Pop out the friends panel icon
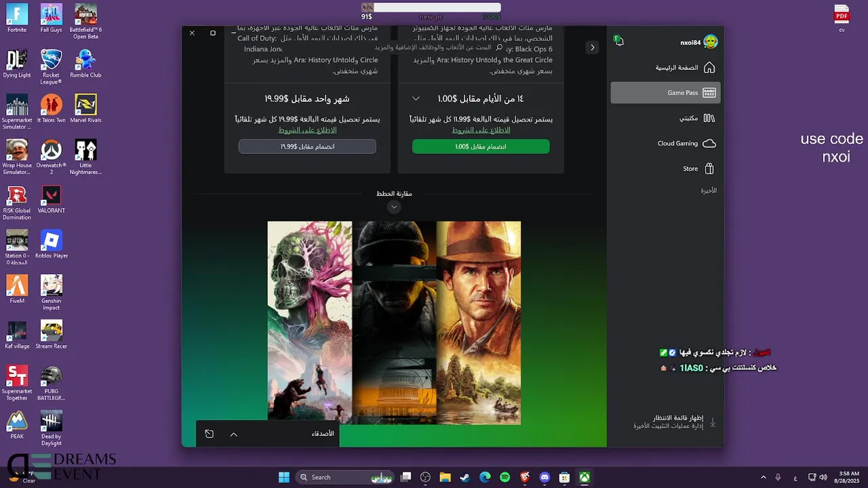 [210, 434]
